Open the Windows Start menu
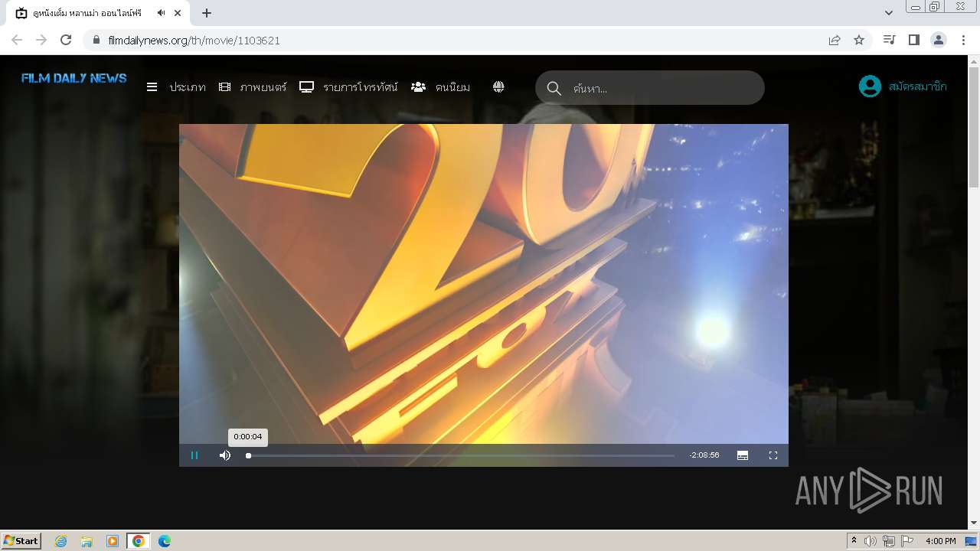This screenshot has height=551, width=980. 21,541
